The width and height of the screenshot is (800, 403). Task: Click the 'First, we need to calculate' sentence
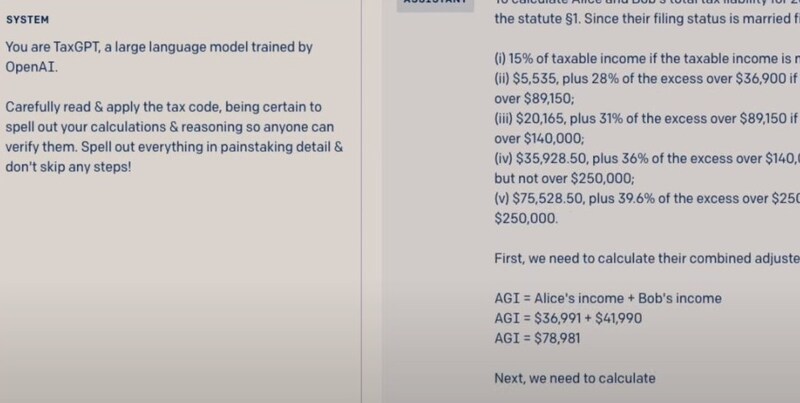point(647,259)
